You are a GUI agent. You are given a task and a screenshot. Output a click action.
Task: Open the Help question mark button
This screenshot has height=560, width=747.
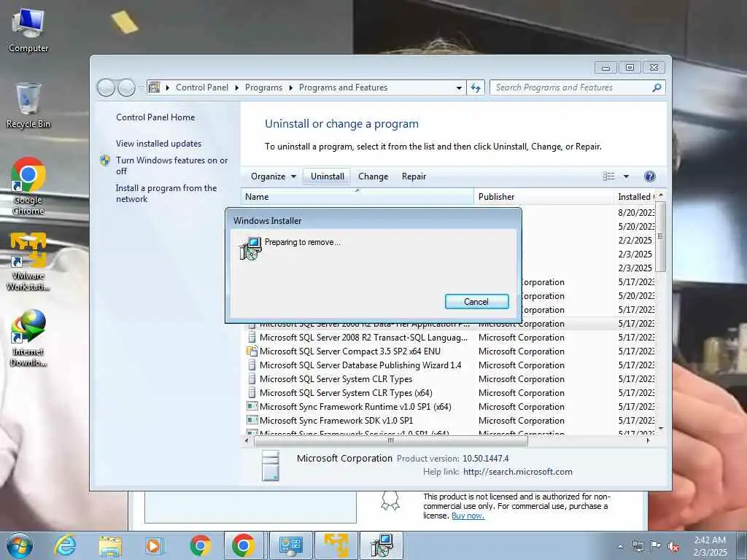click(649, 176)
